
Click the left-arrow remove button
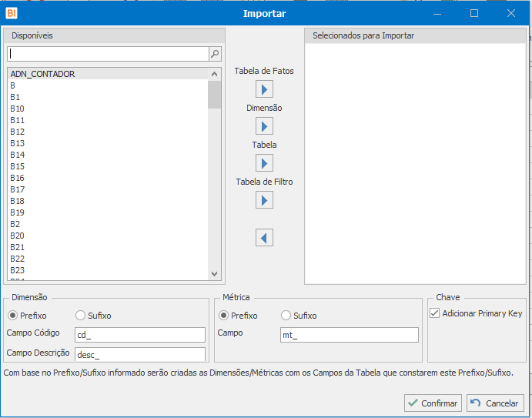pos(264,238)
